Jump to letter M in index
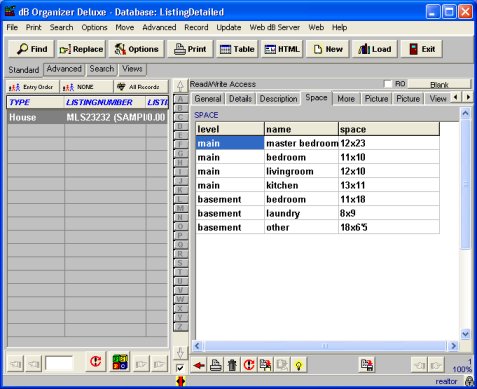477x389 pixels. point(180,208)
